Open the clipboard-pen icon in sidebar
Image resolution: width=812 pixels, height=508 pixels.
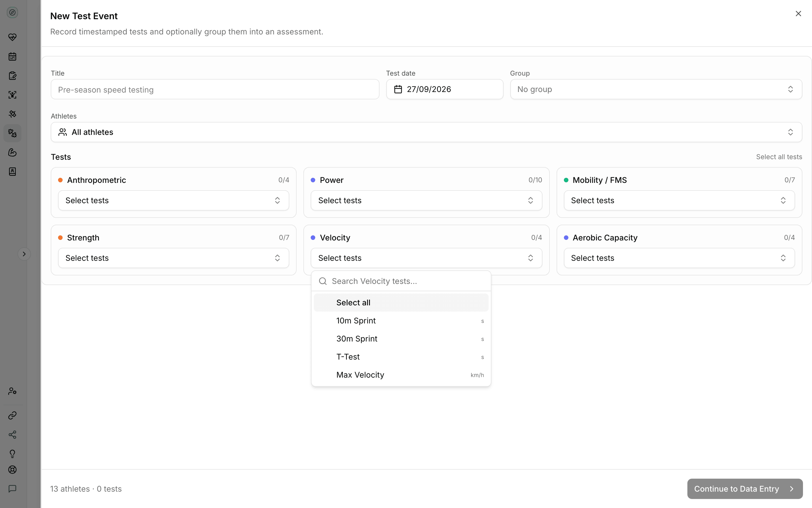(x=12, y=76)
